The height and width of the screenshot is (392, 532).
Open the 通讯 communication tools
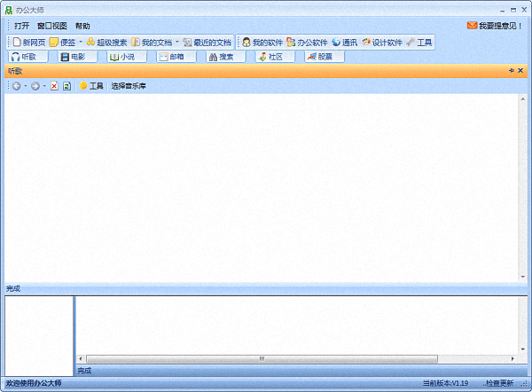coord(344,42)
